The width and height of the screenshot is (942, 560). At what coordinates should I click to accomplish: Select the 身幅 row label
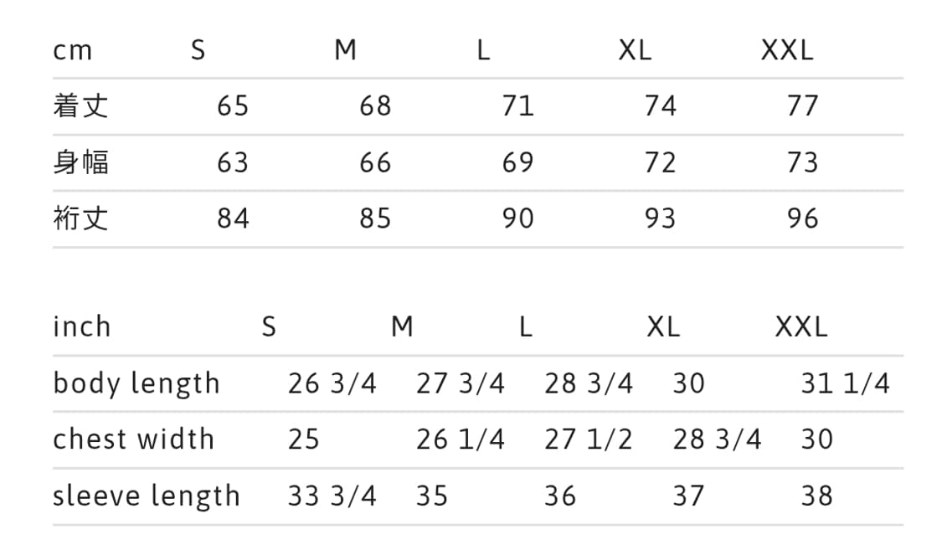click(x=80, y=162)
